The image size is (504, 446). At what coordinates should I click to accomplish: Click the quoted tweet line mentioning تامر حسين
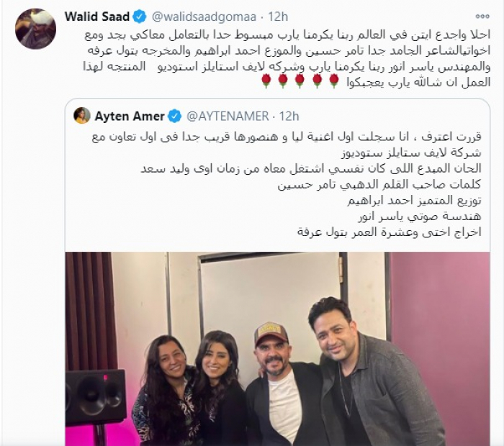(379, 185)
